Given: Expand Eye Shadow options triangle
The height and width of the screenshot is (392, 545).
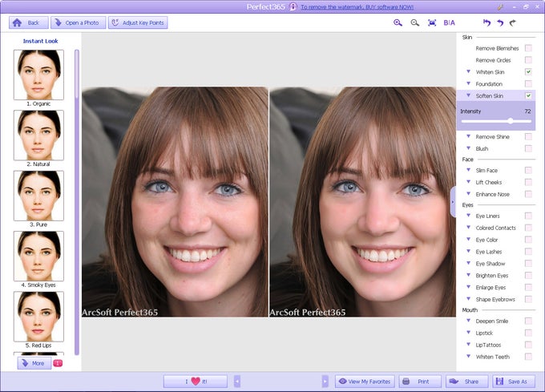Looking at the screenshot, I should 468,263.
